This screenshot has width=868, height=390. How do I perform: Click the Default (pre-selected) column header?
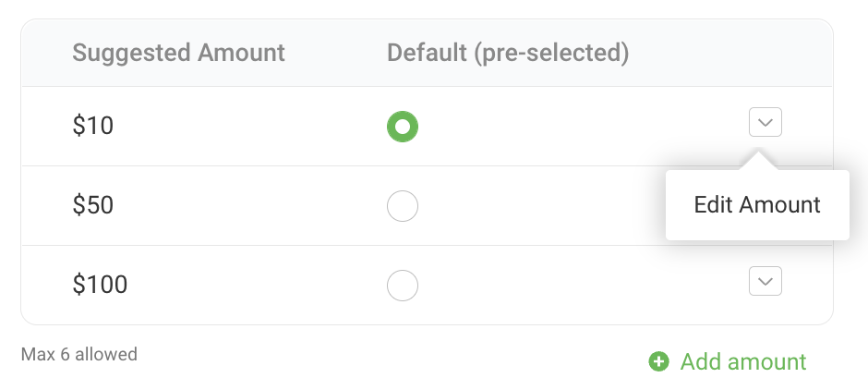pyautogui.click(x=508, y=52)
